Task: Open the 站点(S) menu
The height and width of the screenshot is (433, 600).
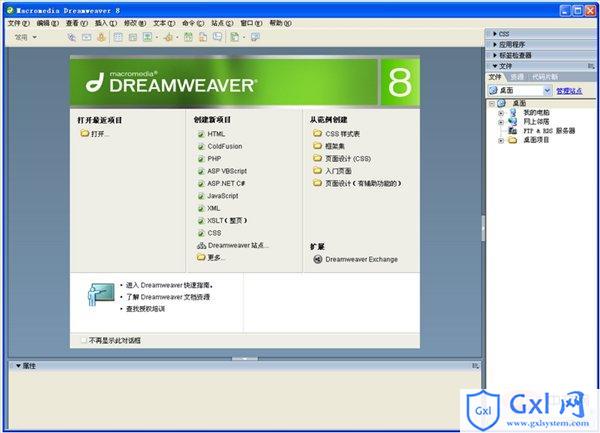Action: tap(222, 23)
